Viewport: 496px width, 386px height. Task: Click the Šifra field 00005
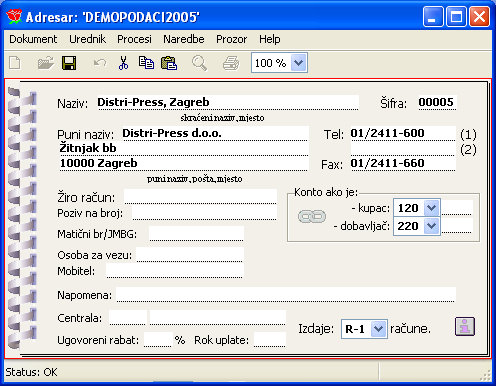(x=437, y=102)
